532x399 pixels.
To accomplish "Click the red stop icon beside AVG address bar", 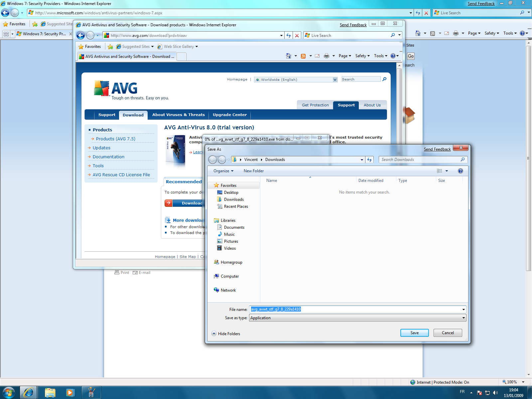I will pyautogui.click(x=297, y=36).
